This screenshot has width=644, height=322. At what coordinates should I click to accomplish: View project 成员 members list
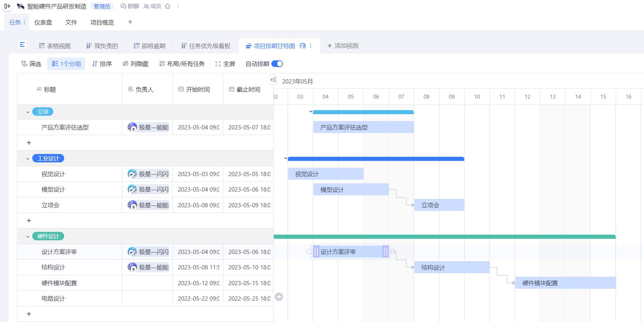[x=153, y=6]
